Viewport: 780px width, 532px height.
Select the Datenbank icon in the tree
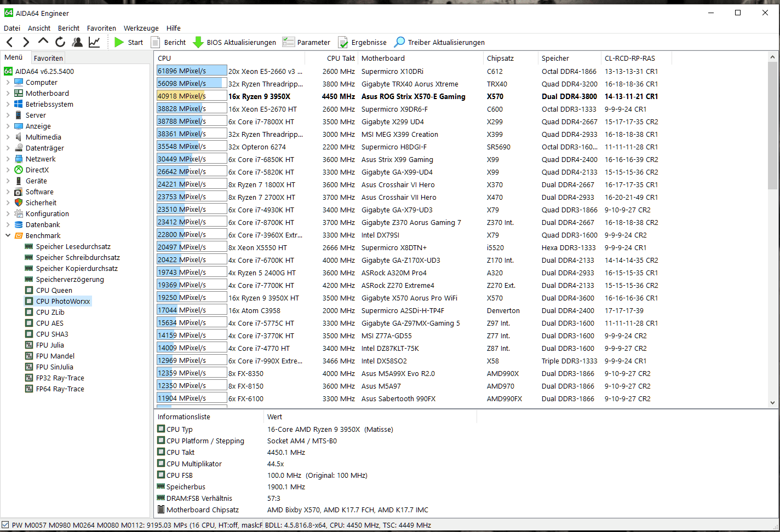click(x=19, y=224)
